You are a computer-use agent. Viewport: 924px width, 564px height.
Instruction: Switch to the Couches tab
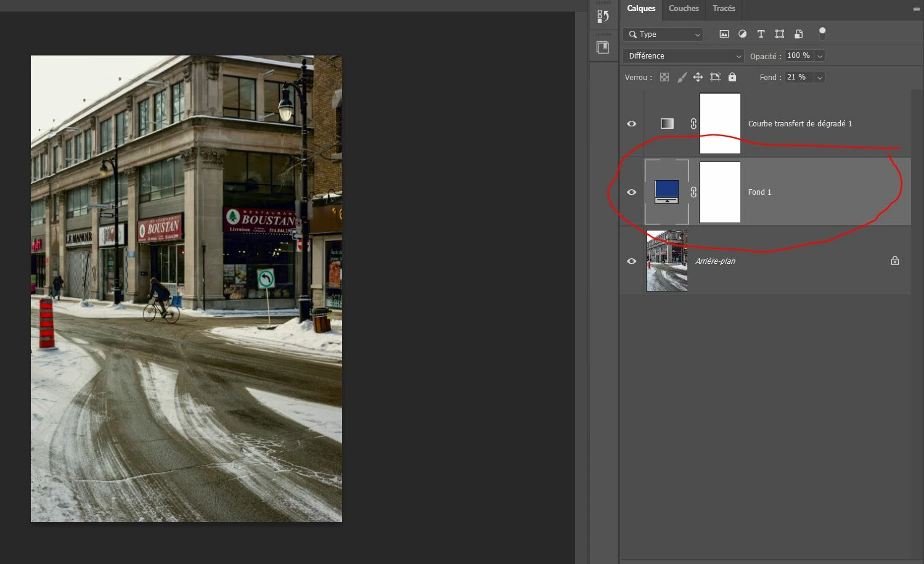684,9
